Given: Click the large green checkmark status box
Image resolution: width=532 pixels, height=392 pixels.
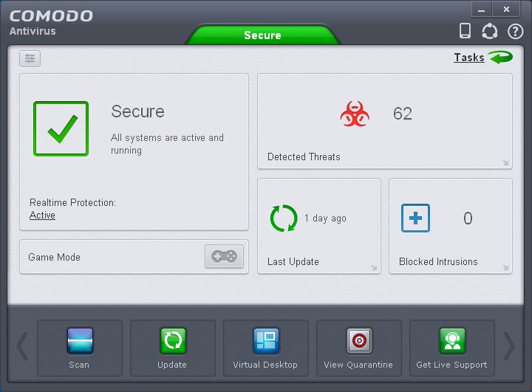Looking at the screenshot, I should click(x=61, y=128).
